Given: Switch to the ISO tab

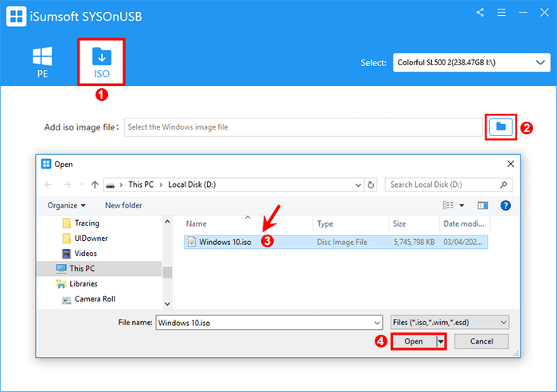Looking at the screenshot, I should click(102, 63).
